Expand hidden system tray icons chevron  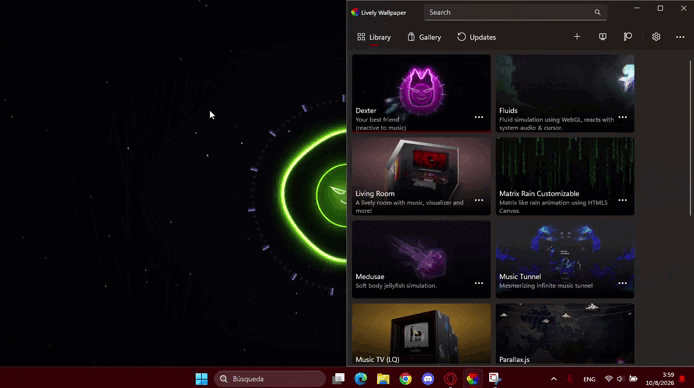tap(554, 379)
